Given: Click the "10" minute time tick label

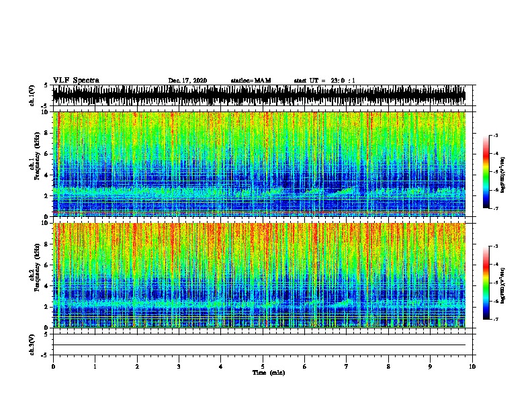Looking at the screenshot, I should click(472, 367).
